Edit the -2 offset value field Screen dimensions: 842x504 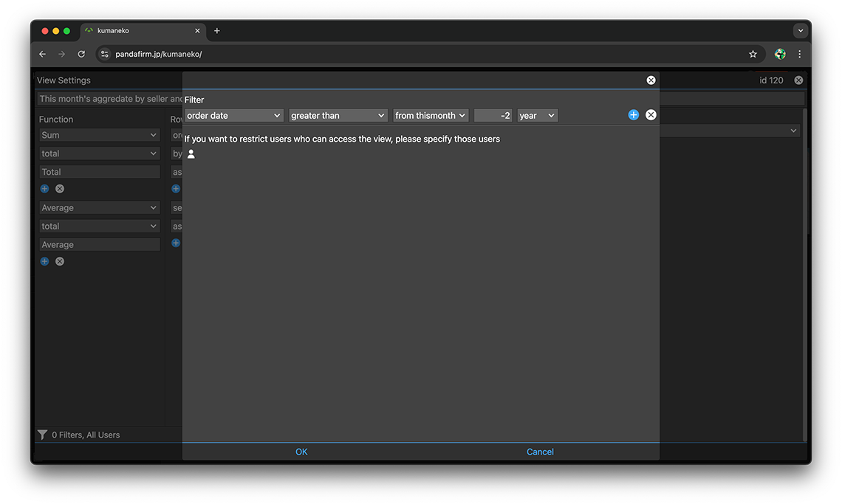click(x=493, y=116)
